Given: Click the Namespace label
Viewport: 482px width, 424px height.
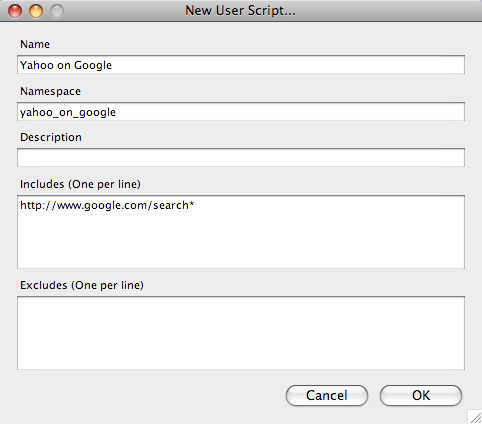Looking at the screenshot, I should click(x=50, y=91).
